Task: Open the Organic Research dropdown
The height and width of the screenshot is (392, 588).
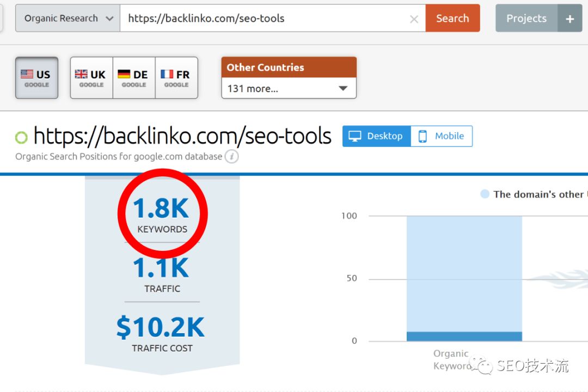Action: (x=68, y=19)
